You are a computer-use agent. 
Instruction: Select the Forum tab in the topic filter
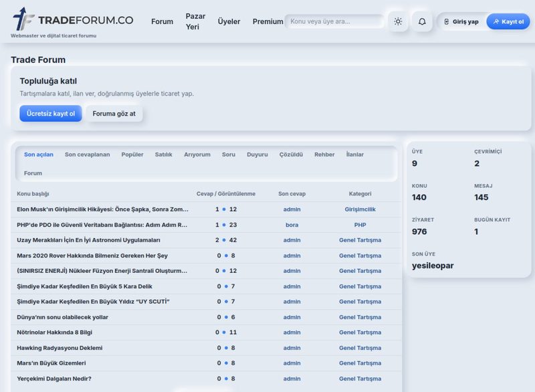(33, 173)
